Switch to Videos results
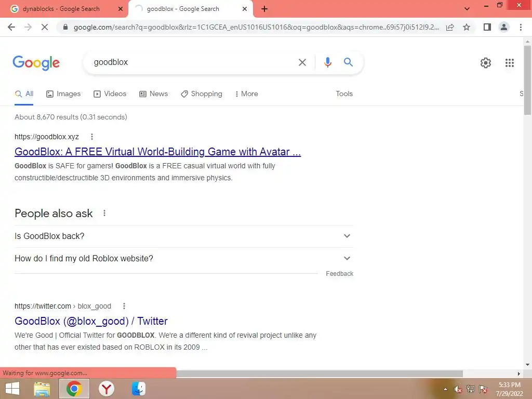This screenshot has width=532, height=399. [110, 94]
